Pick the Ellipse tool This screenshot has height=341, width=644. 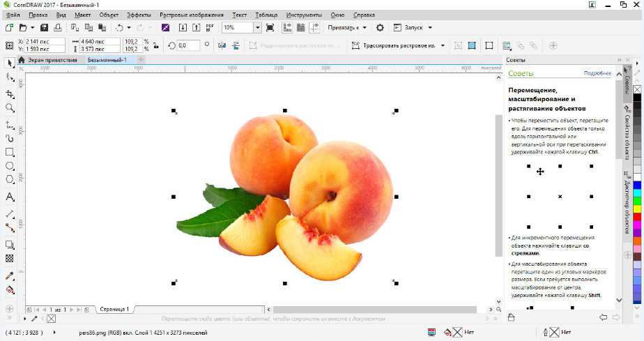click(10, 167)
